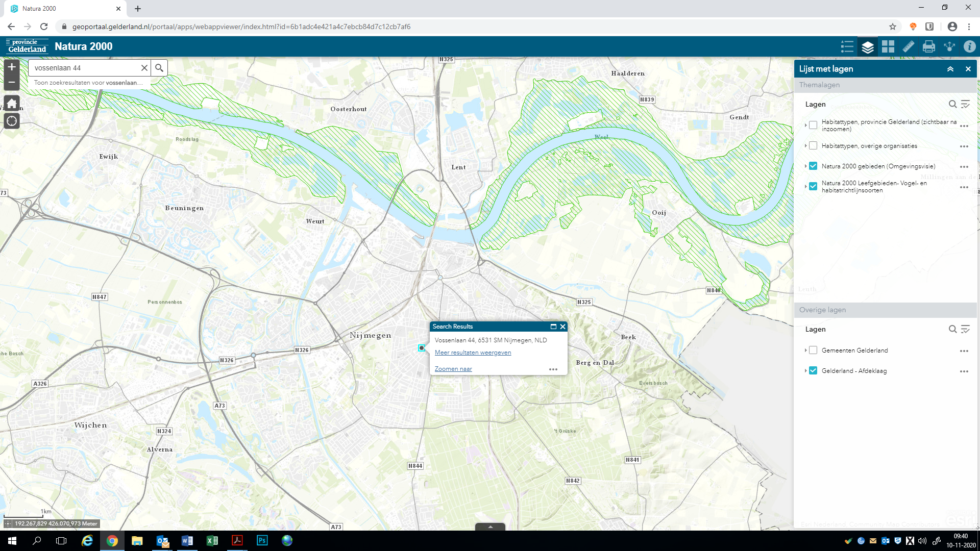Open menu for Natura 2000 Leefgebieden layer
Viewport: 980px width, 551px height.
964,187
